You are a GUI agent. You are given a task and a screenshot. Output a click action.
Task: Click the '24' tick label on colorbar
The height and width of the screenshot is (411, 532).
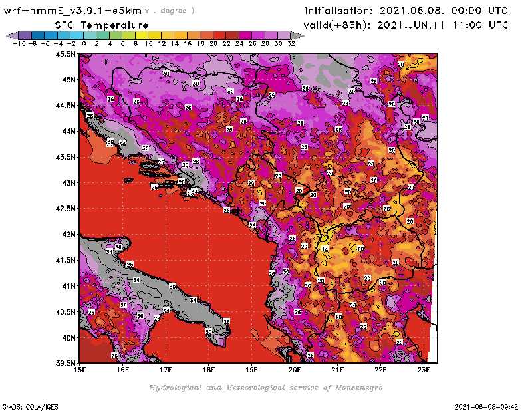coord(239,43)
